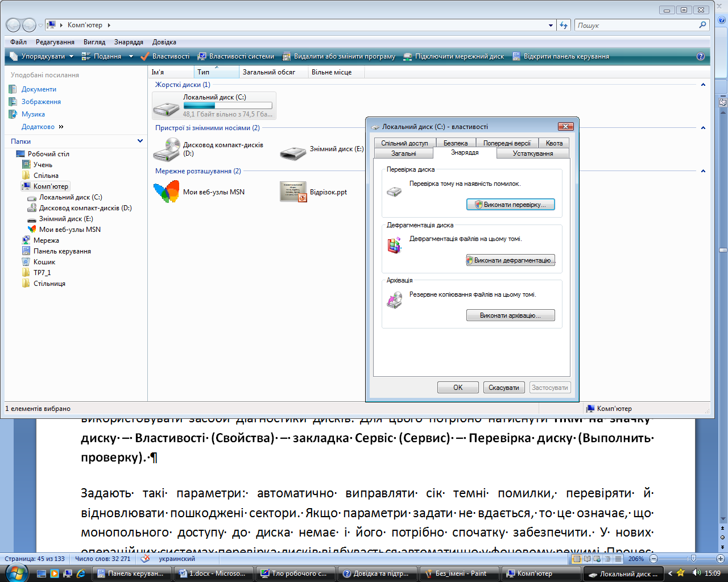This screenshot has height=582, width=728.
Task: Open Документи favorite link
Action: (39, 89)
